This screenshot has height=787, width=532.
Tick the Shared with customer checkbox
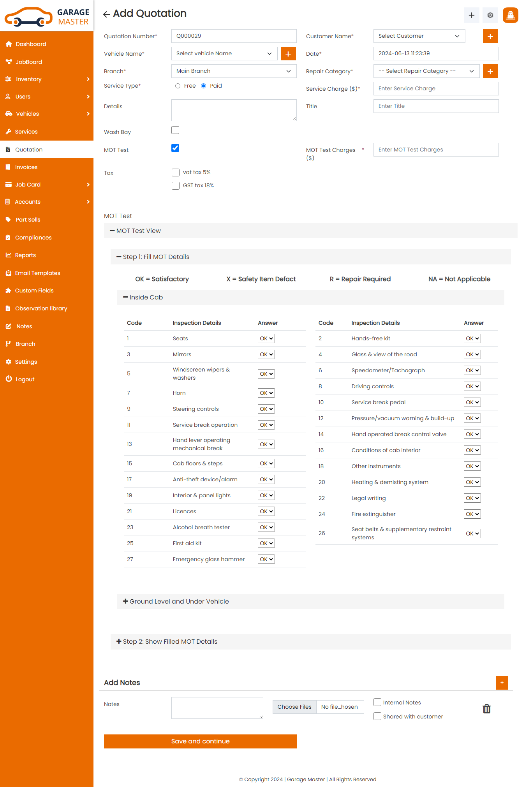pyautogui.click(x=377, y=716)
